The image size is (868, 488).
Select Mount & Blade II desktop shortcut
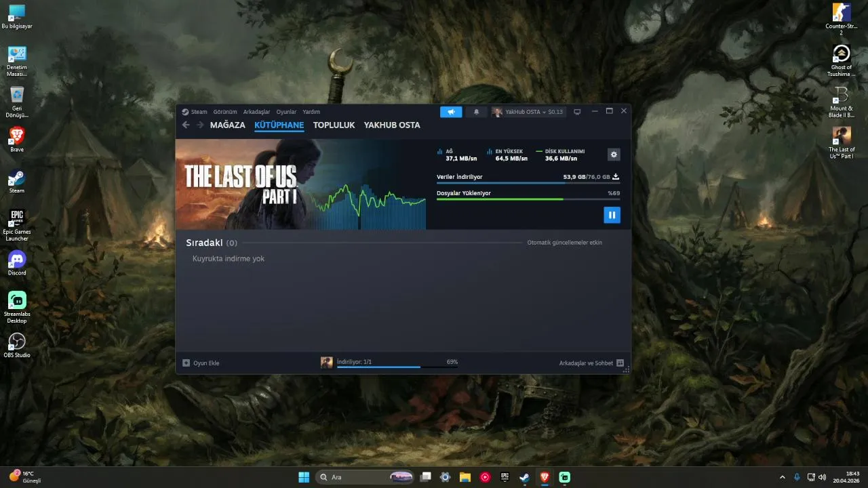pos(842,102)
